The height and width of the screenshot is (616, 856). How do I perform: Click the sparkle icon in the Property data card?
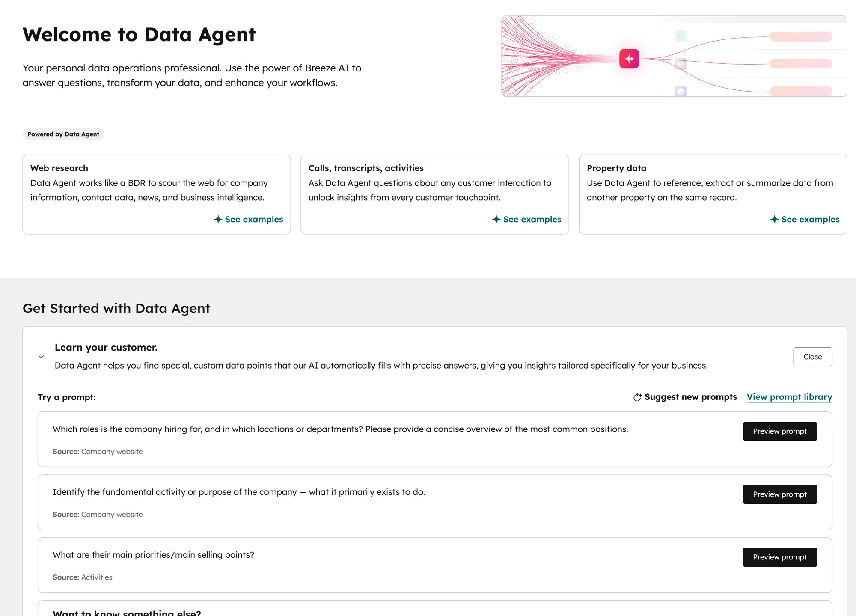(775, 219)
